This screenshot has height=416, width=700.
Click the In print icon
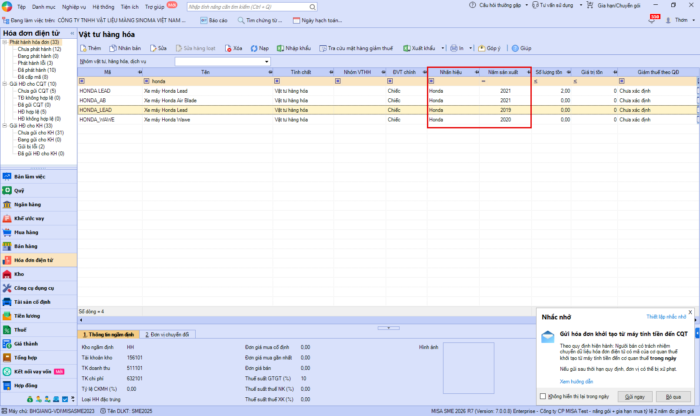tap(454, 48)
